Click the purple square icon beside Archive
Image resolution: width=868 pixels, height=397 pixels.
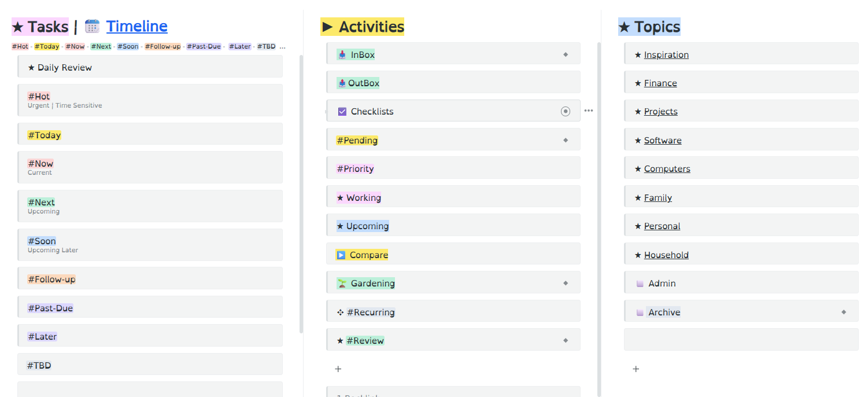click(640, 313)
